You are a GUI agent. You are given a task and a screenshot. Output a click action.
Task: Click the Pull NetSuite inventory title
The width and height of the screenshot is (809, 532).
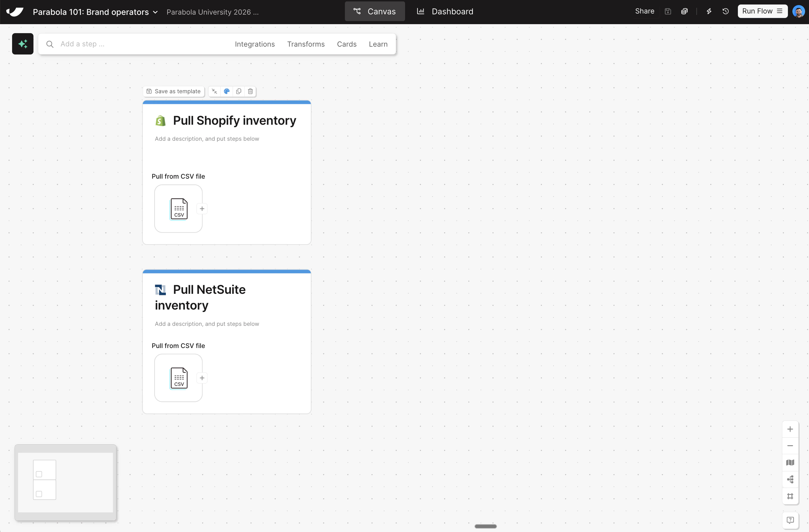pyautogui.click(x=200, y=297)
